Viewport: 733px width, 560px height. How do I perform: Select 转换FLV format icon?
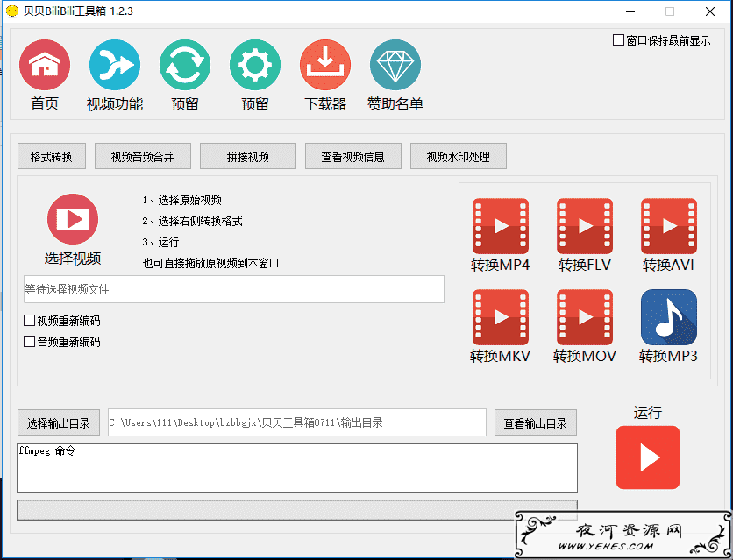(x=584, y=226)
